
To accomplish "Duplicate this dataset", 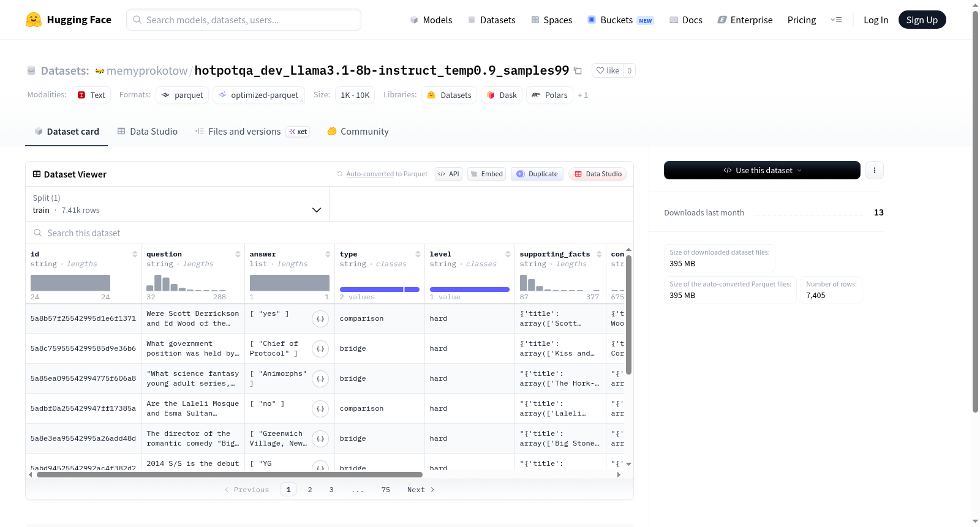I will (537, 174).
